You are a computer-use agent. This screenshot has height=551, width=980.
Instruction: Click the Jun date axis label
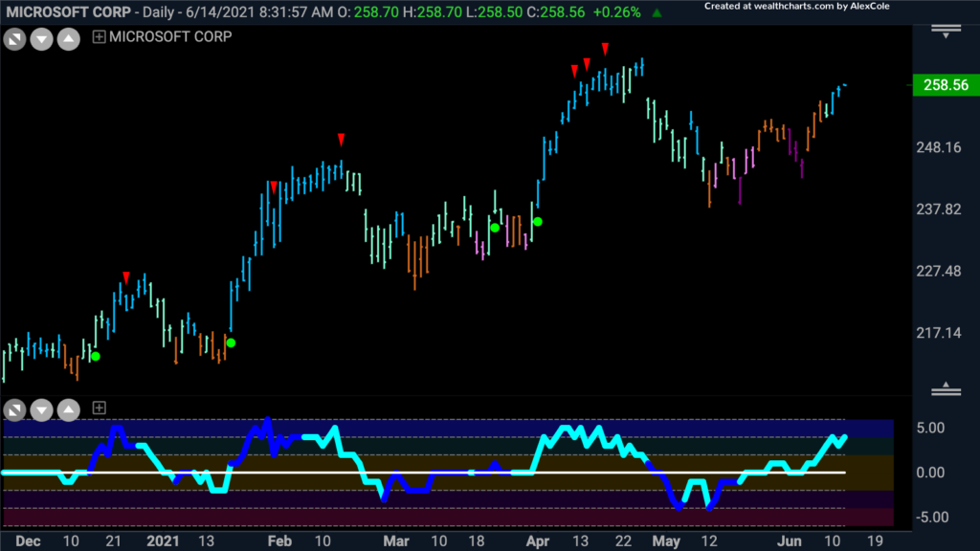click(x=790, y=541)
